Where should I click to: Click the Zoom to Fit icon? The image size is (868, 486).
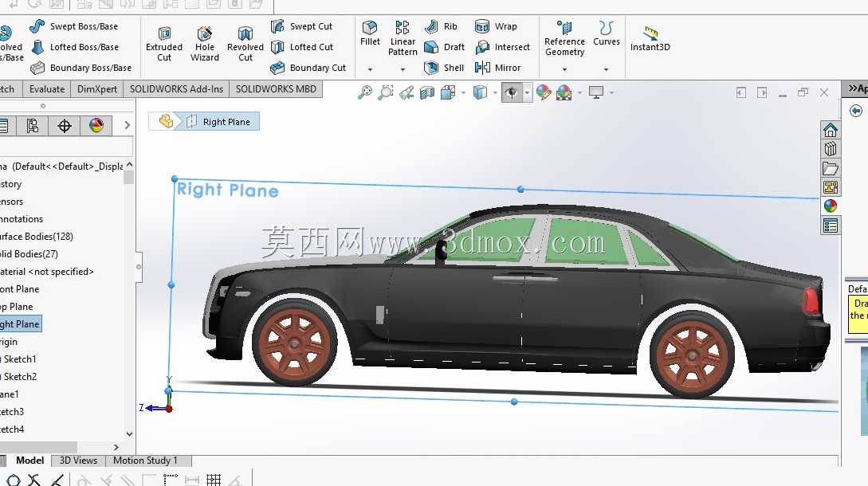point(365,92)
